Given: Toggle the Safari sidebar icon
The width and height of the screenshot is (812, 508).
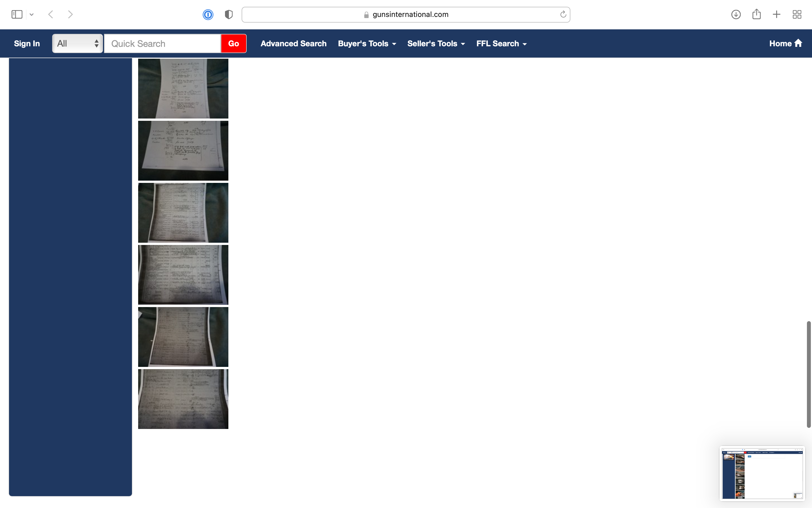Looking at the screenshot, I should pyautogui.click(x=17, y=14).
